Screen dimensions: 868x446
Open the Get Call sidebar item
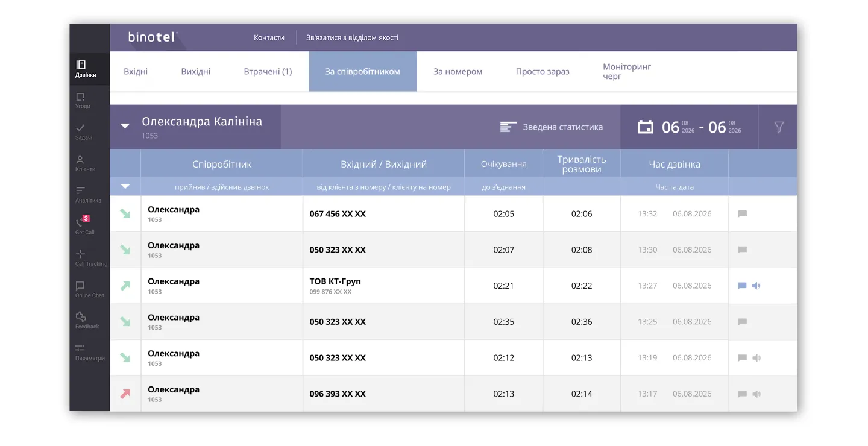point(84,226)
